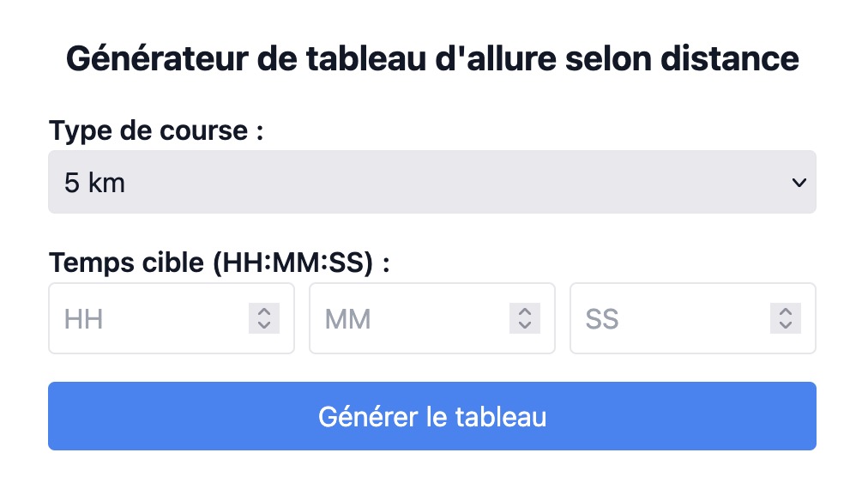Focus the SS seconds input field
This screenshot has width=868, height=489.
pyautogui.click(x=692, y=318)
